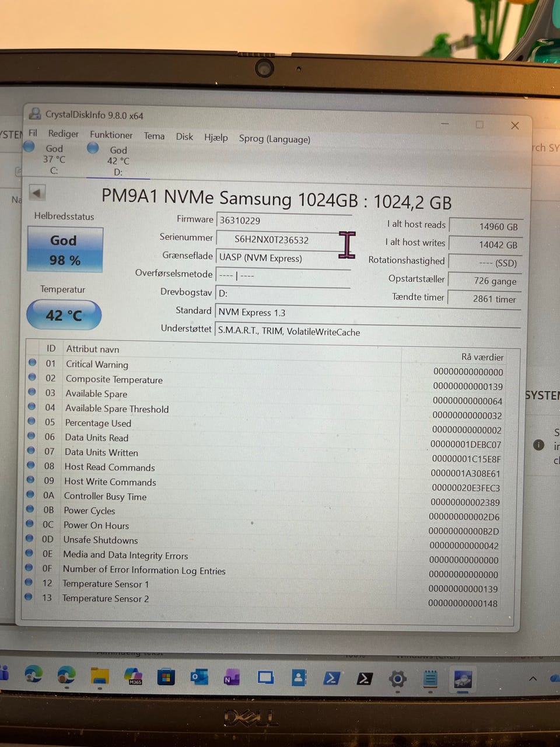
Task: Click the previous disk arrow button
Action: point(37,193)
